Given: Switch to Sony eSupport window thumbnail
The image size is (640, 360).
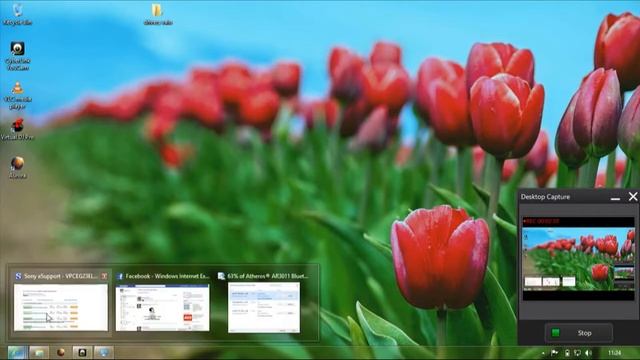Looking at the screenshot, I should click(x=61, y=307).
